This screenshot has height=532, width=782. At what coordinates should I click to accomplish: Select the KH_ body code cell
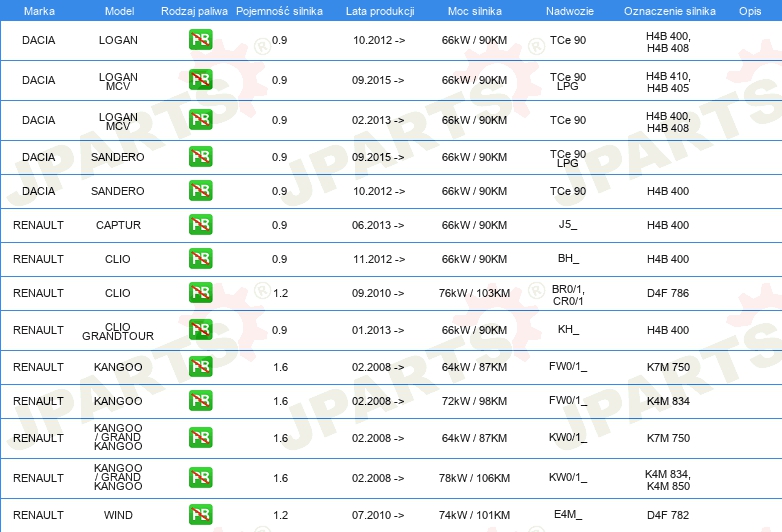(x=568, y=329)
